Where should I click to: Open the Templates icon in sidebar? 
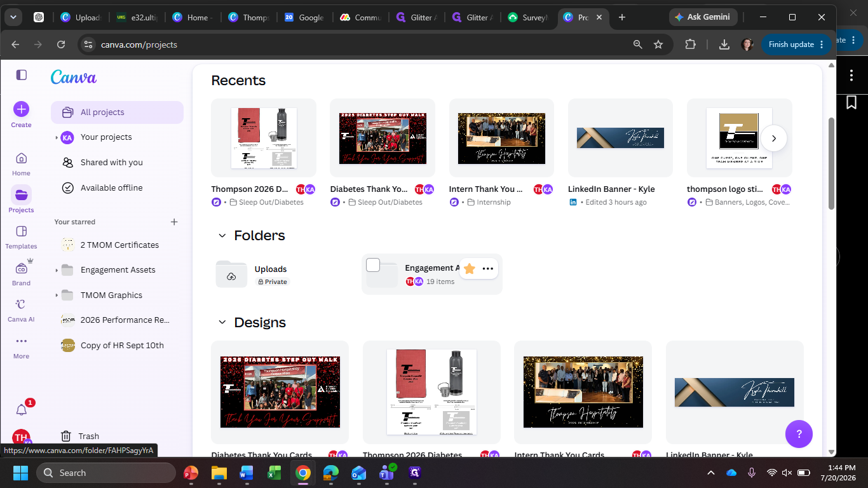(x=21, y=231)
